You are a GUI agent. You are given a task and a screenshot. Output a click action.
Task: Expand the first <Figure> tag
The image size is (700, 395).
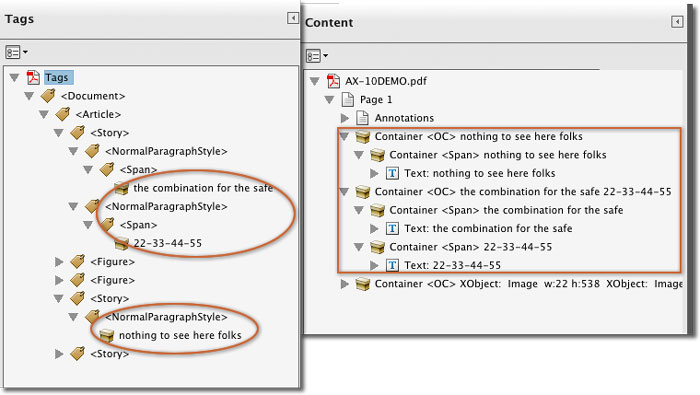(59, 262)
